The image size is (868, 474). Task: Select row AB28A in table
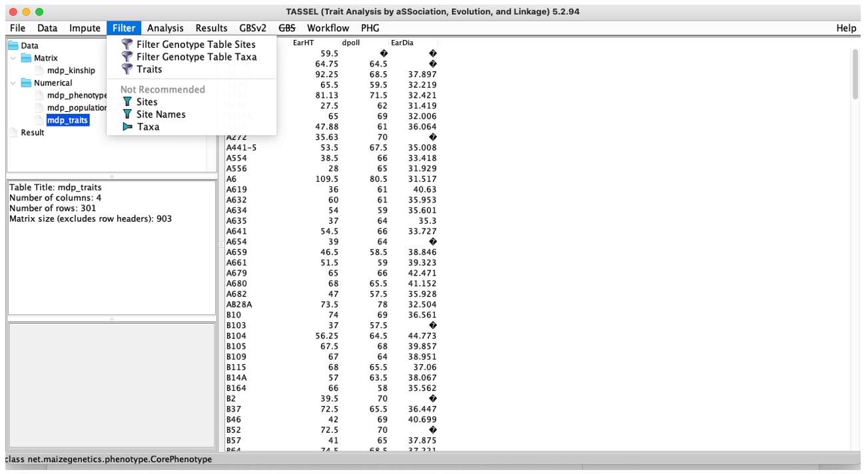tap(332, 304)
